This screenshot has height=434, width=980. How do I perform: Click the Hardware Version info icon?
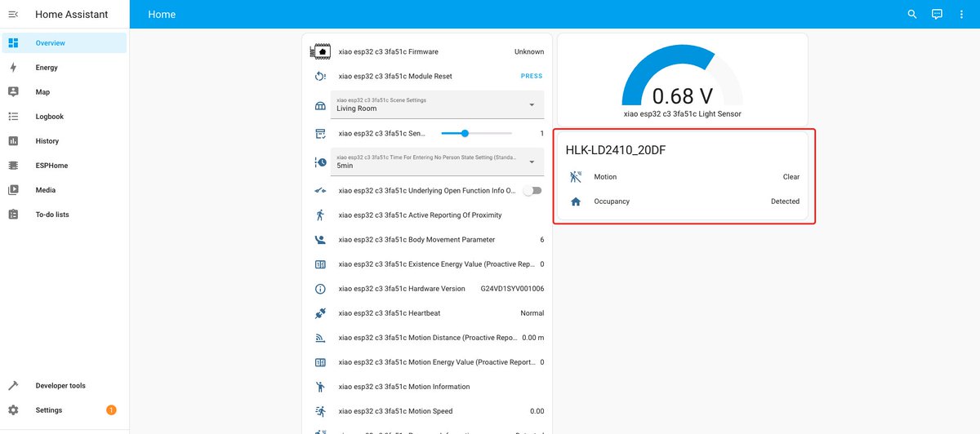click(x=320, y=289)
